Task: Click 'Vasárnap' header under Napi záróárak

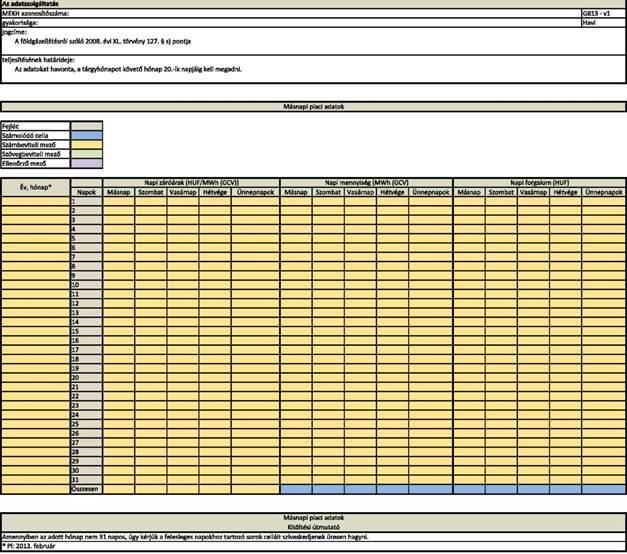Action: (183, 192)
